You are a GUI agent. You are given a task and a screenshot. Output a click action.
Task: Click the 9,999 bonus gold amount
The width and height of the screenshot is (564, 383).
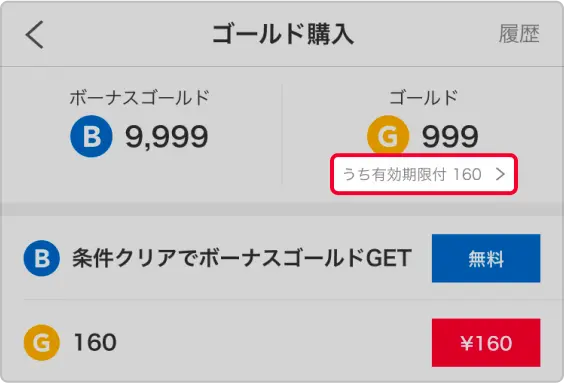167,137
